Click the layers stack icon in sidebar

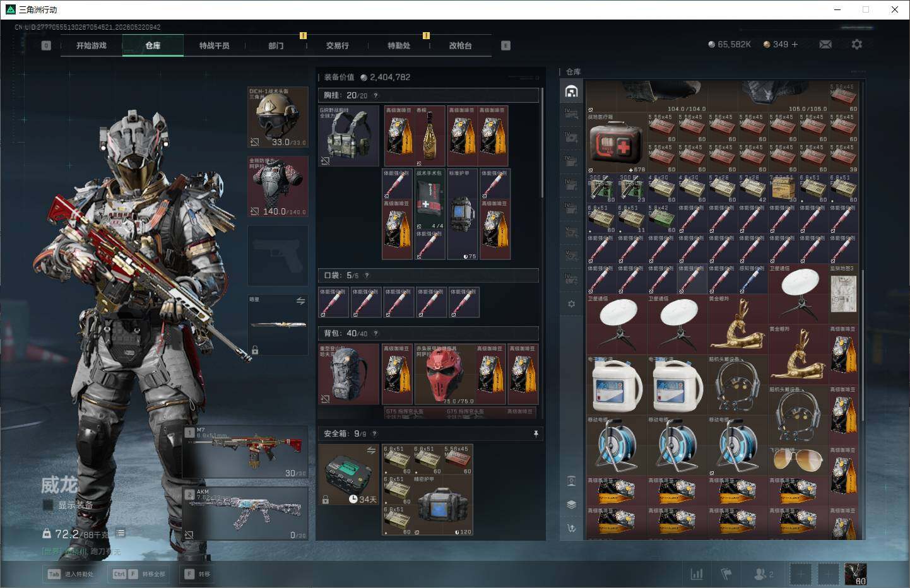[571, 505]
